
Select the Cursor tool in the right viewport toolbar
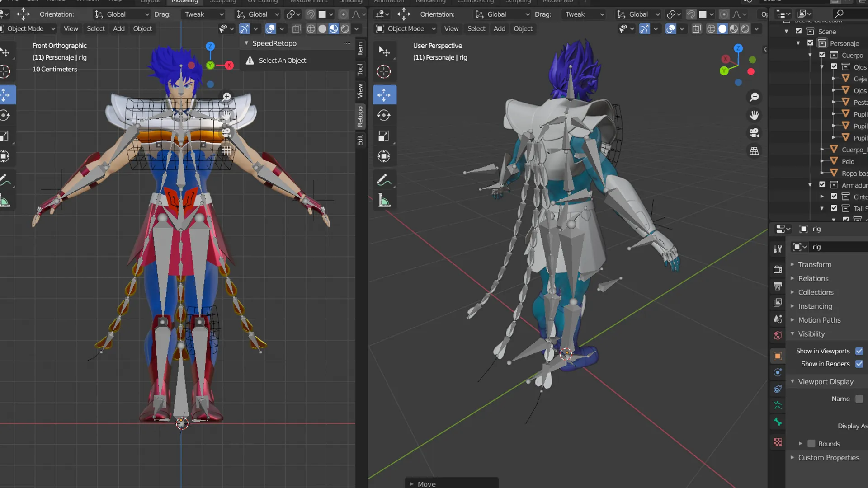coord(384,71)
